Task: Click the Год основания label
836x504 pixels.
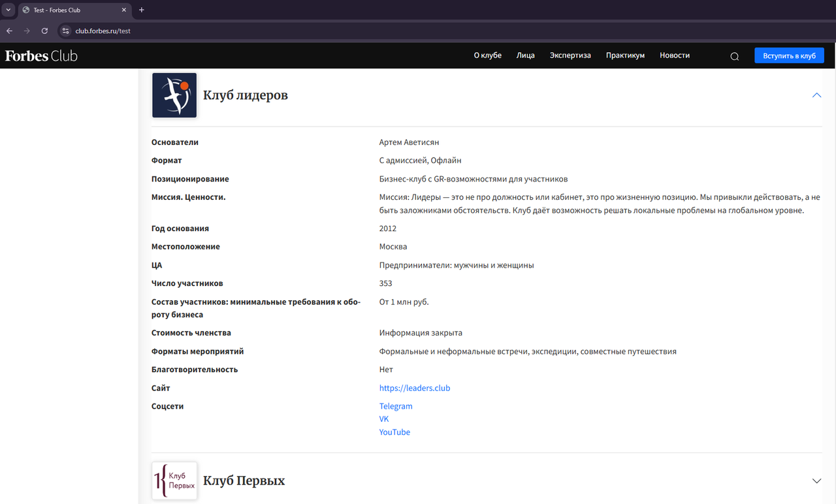Action: coord(180,228)
